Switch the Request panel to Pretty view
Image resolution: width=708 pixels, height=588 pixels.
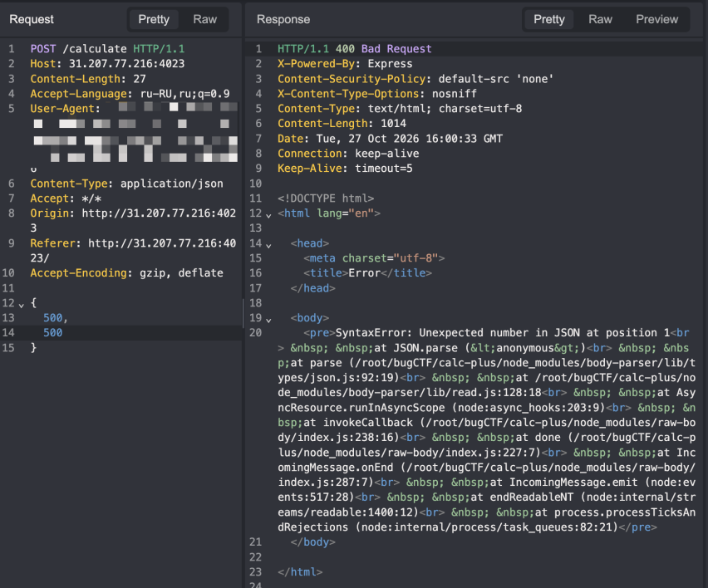154,19
